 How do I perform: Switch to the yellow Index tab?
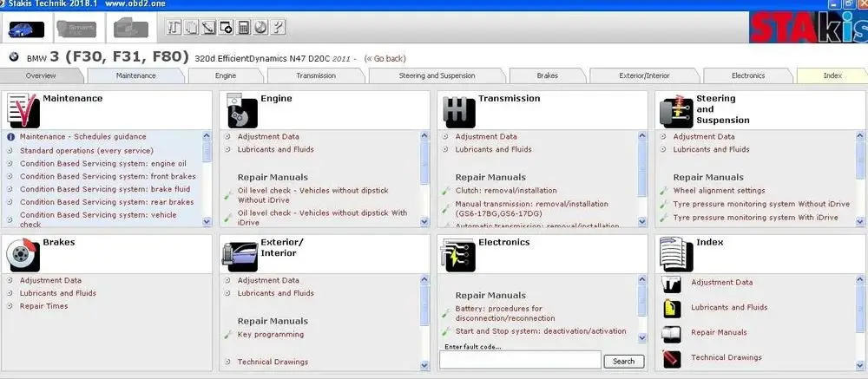pyautogui.click(x=832, y=75)
